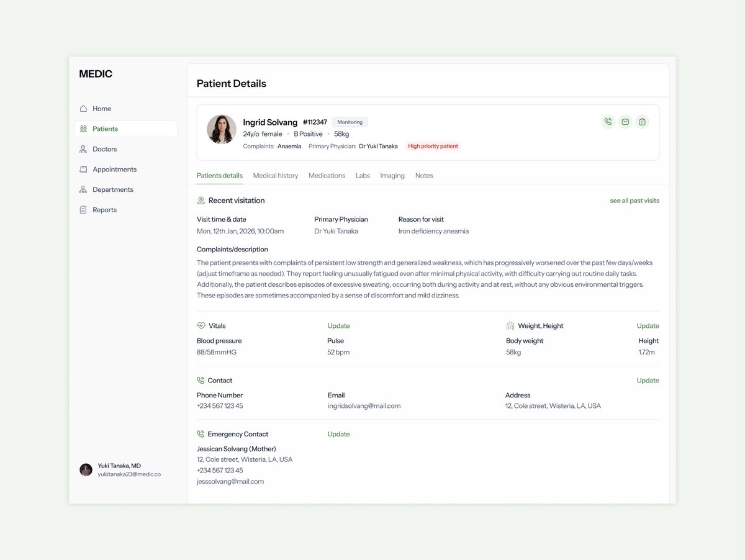Click Yuki Tanaka's avatar in sidebar footer
Image resolution: width=745 pixels, height=560 pixels.
click(86, 470)
